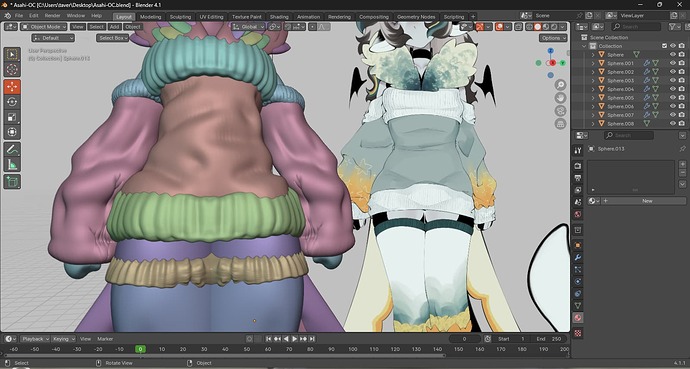Choose the Annotate tool
The height and width of the screenshot is (369, 690).
(x=12, y=150)
